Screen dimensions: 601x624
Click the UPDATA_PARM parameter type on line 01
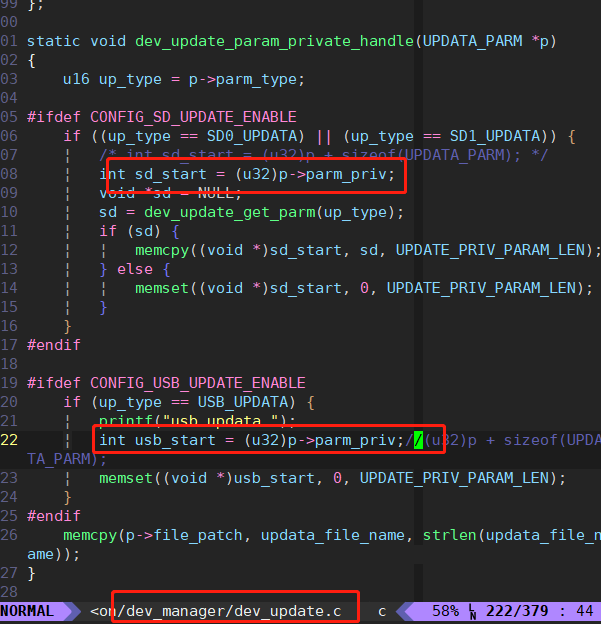coord(472,41)
